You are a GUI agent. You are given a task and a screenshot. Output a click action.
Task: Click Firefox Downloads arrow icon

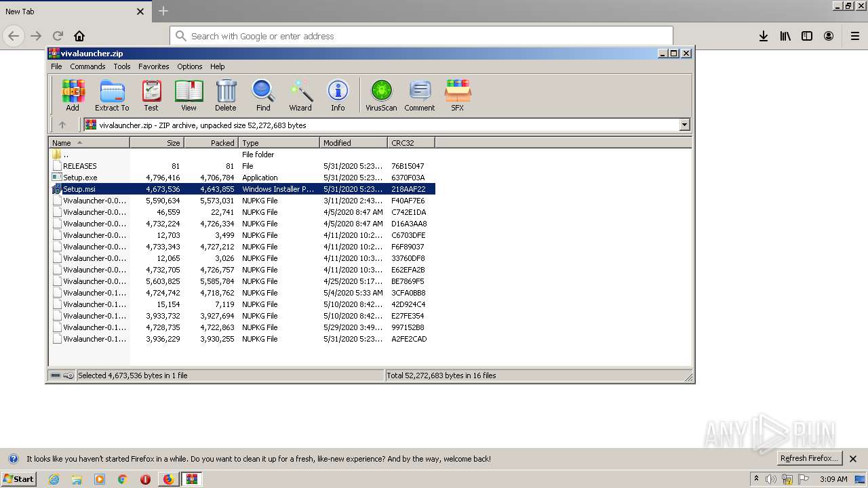point(764,36)
